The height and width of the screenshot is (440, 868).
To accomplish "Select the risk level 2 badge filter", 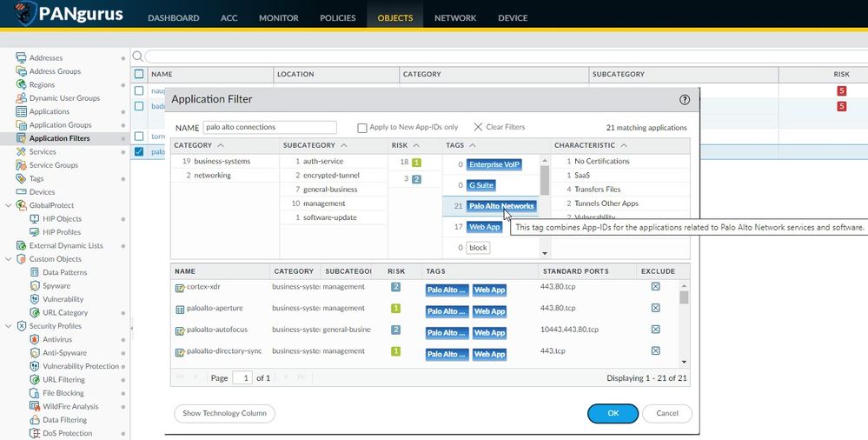I will click(416, 179).
